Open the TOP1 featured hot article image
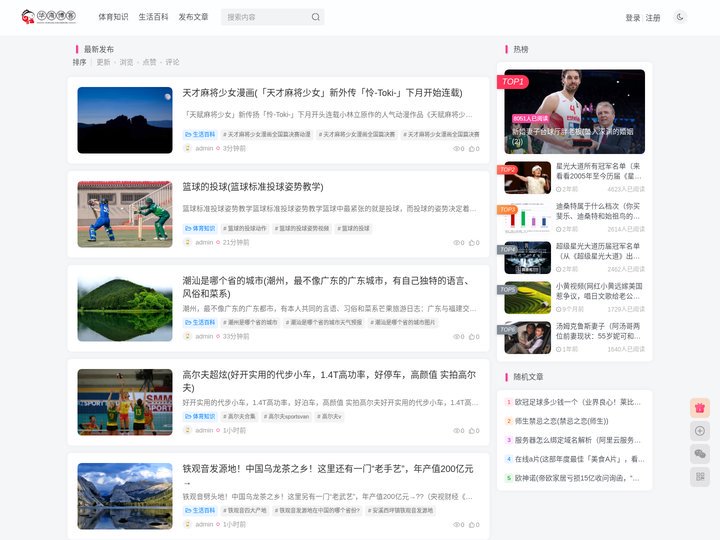 [x=574, y=112]
